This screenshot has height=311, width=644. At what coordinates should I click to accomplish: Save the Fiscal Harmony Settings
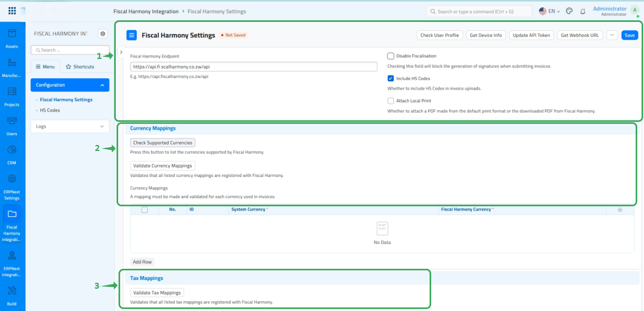(630, 35)
